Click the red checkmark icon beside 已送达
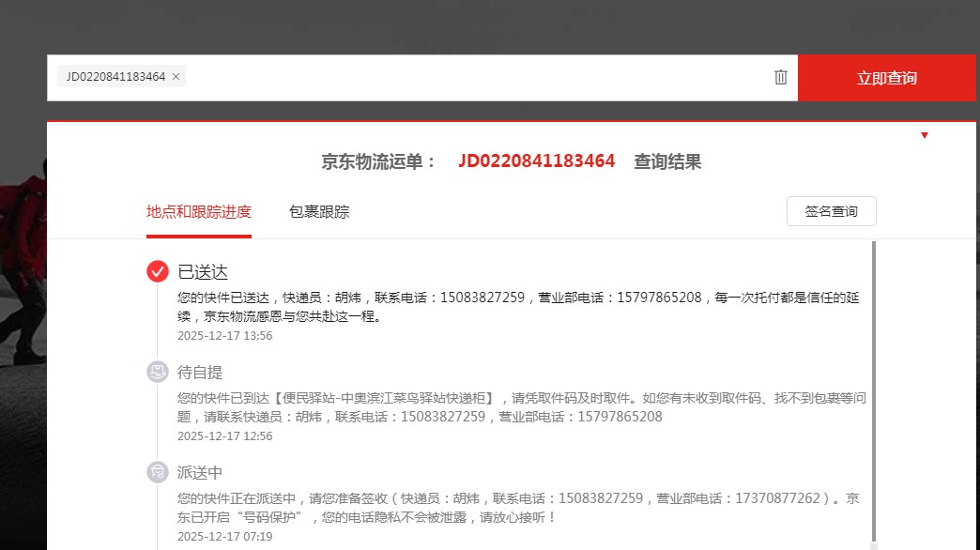Image resolution: width=980 pixels, height=550 pixels. click(158, 271)
